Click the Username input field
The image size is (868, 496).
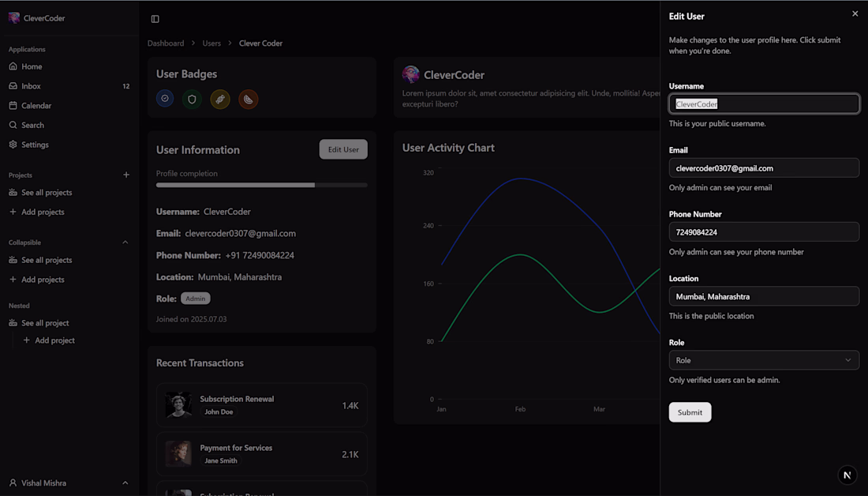[764, 103]
